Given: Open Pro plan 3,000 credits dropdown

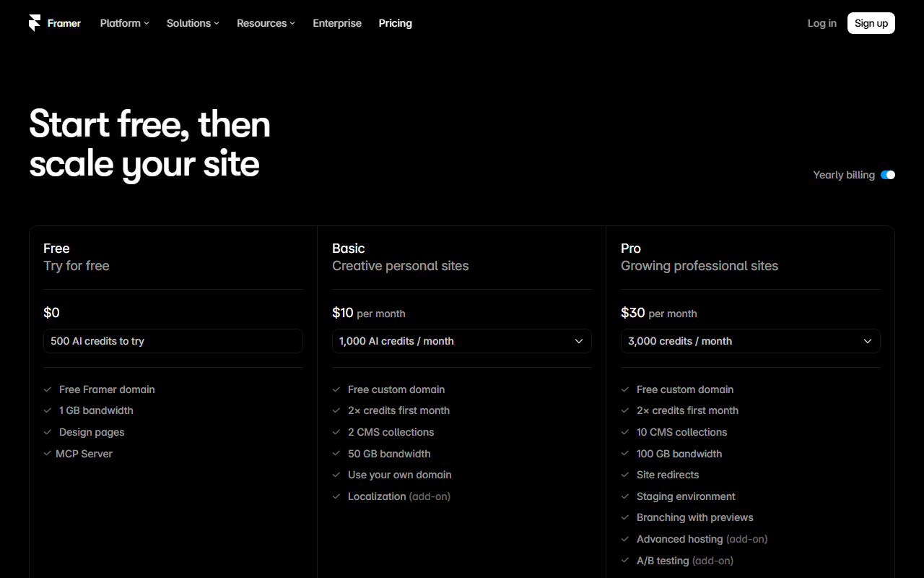Looking at the screenshot, I should point(751,341).
